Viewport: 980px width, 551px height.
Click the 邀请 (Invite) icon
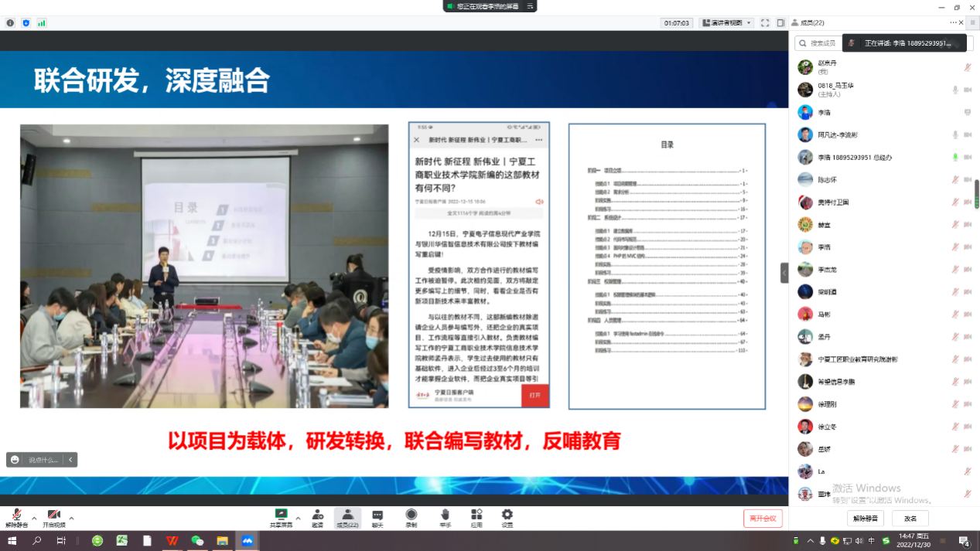[317, 518]
